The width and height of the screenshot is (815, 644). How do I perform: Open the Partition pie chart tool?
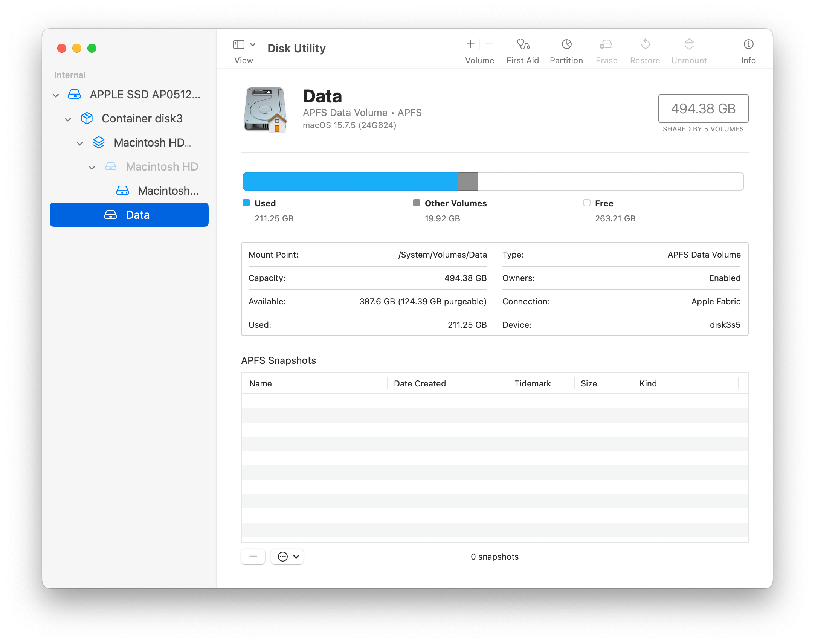click(x=566, y=44)
